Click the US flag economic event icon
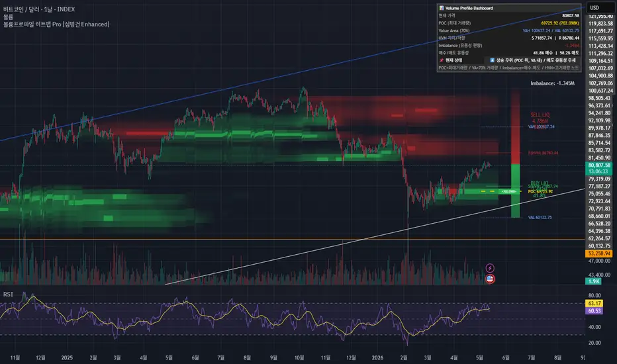This screenshot has width=617, height=364. 489,279
